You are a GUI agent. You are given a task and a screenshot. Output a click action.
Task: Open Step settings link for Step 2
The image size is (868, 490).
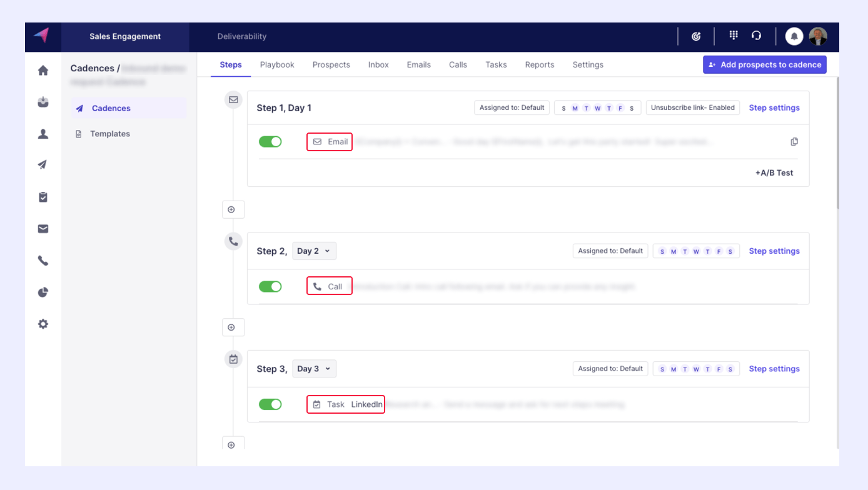(x=774, y=251)
